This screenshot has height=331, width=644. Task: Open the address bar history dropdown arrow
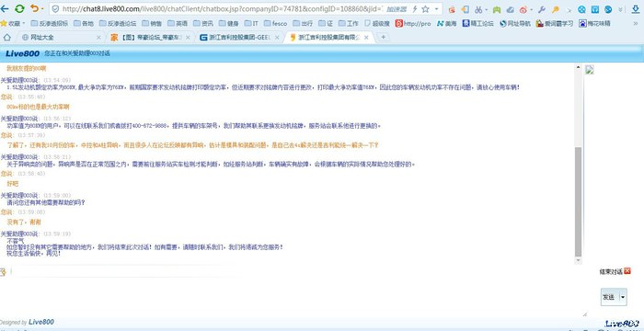[x=436, y=8]
